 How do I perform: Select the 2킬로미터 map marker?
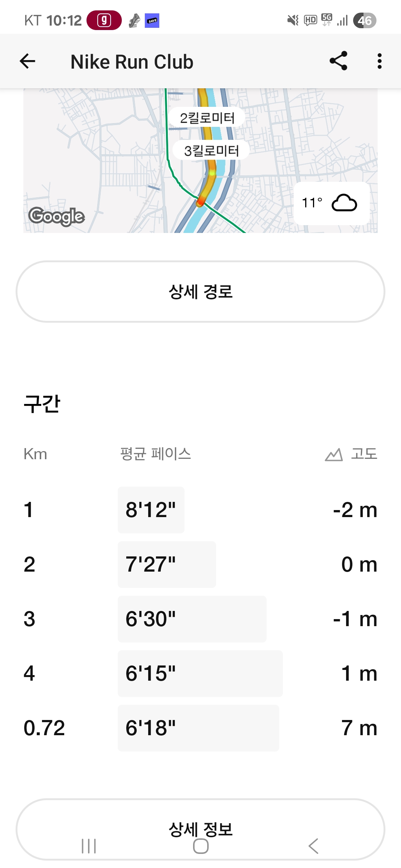(207, 118)
